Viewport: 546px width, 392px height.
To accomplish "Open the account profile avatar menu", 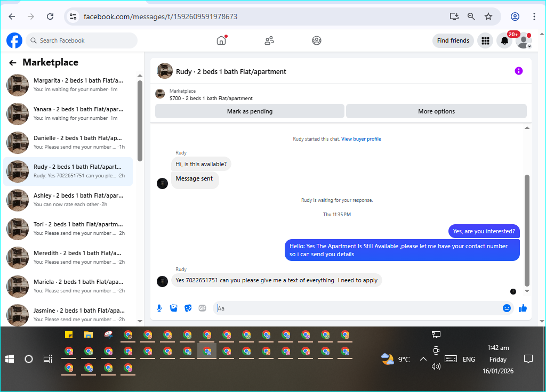I will pyautogui.click(x=524, y=40).
